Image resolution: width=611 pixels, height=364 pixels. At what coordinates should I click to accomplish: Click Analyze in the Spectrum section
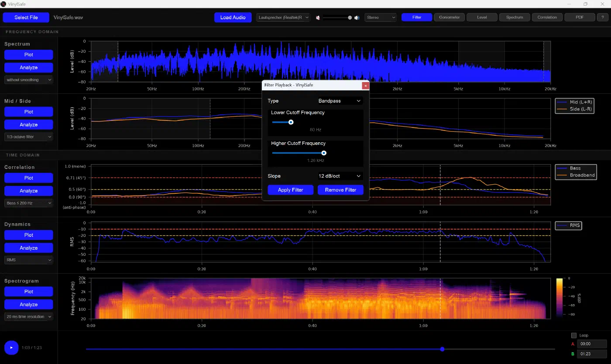[29, 68]
